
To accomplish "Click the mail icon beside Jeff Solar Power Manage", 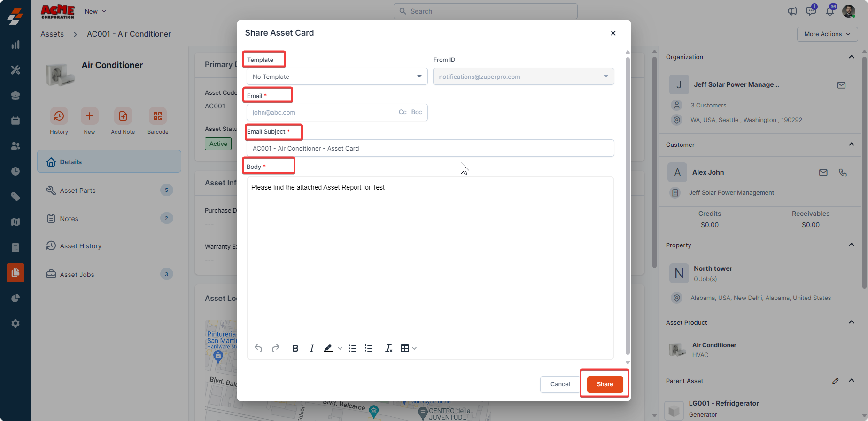I will coord(841,85).
